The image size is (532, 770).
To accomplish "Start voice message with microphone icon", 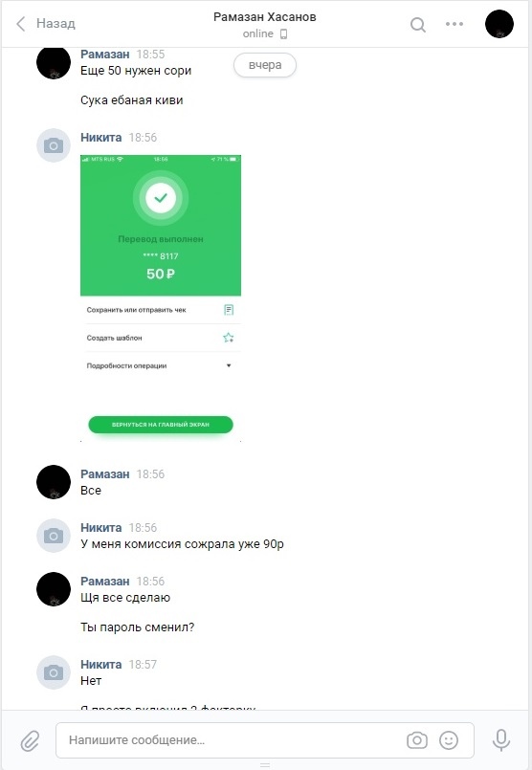I will pyautogui.click(x=501, y=740).
